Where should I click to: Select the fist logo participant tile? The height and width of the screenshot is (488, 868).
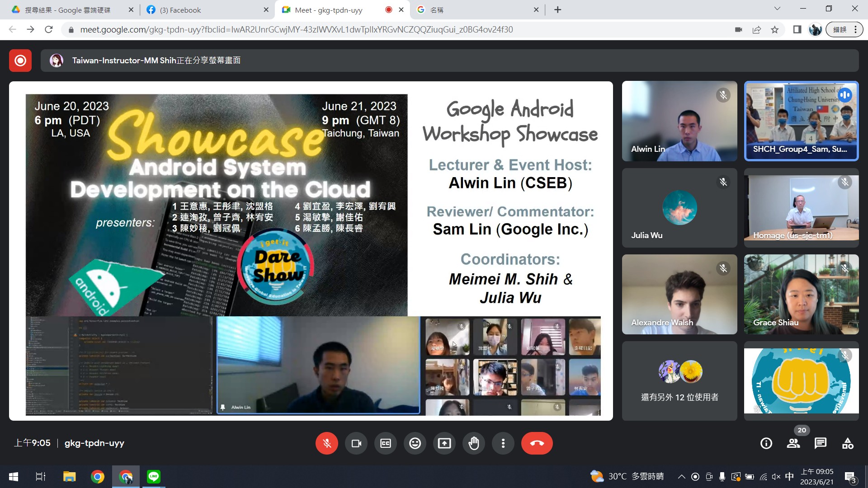(x=802, y=381)
